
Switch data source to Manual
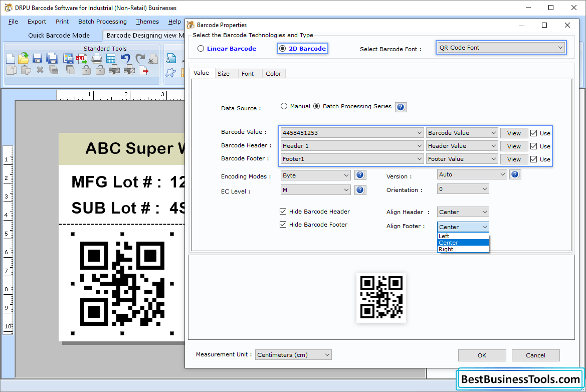(285, 106)
